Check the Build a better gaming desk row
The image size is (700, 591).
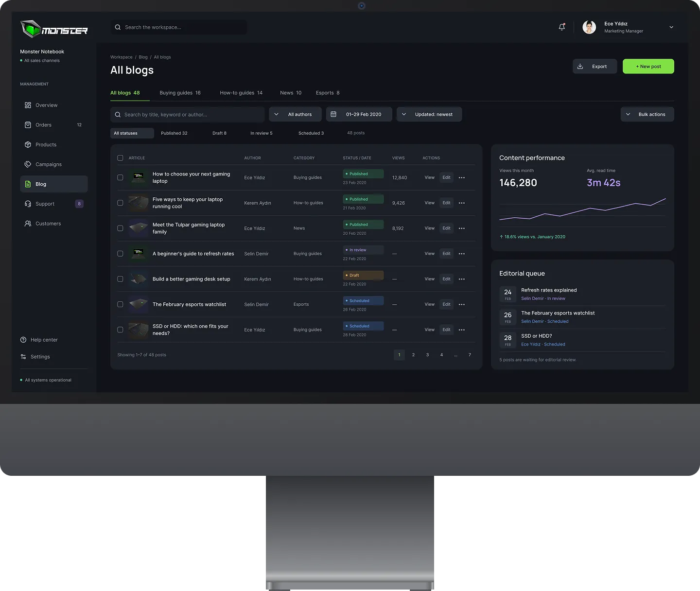pos(120,279)
